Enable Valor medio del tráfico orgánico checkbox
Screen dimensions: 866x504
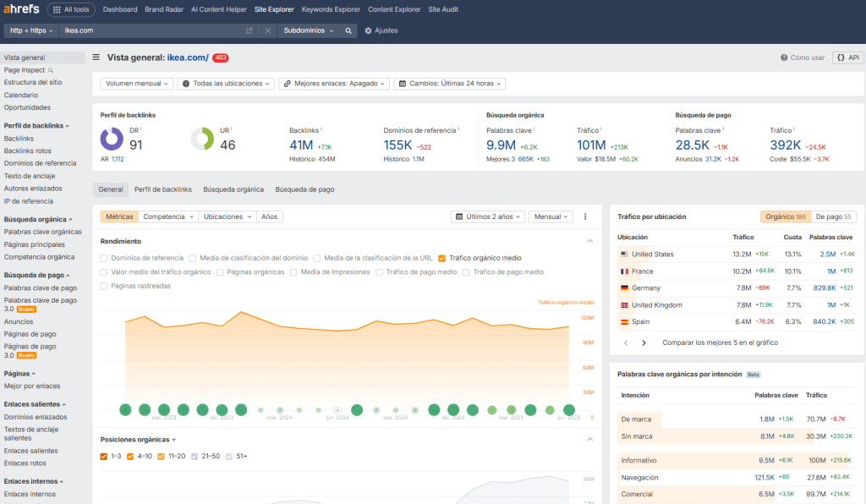click(x=104, y=272)
